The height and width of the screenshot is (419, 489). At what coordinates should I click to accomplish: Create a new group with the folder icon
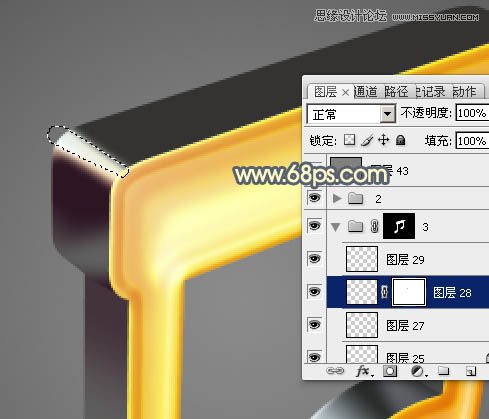443,371
